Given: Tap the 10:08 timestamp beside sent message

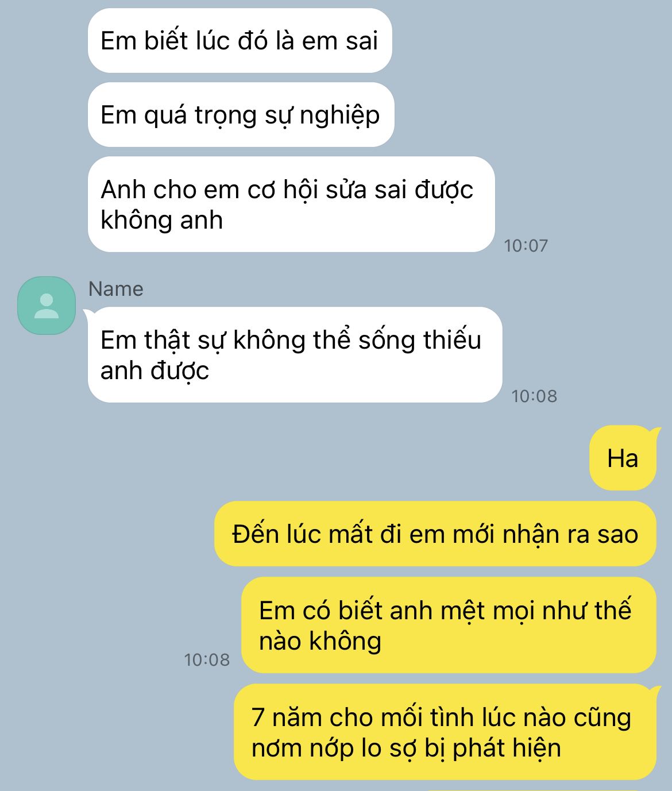Looking at the screenshot, I should pos(207,659).
